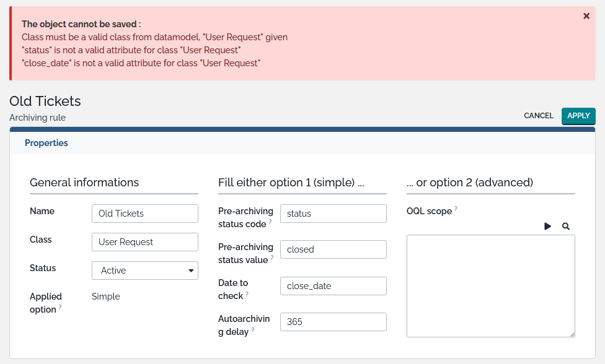This screenshot has width=605, height=364.
Task: Click the Class field with User Request
Action: pyautogui.click(x=145, y=242)
